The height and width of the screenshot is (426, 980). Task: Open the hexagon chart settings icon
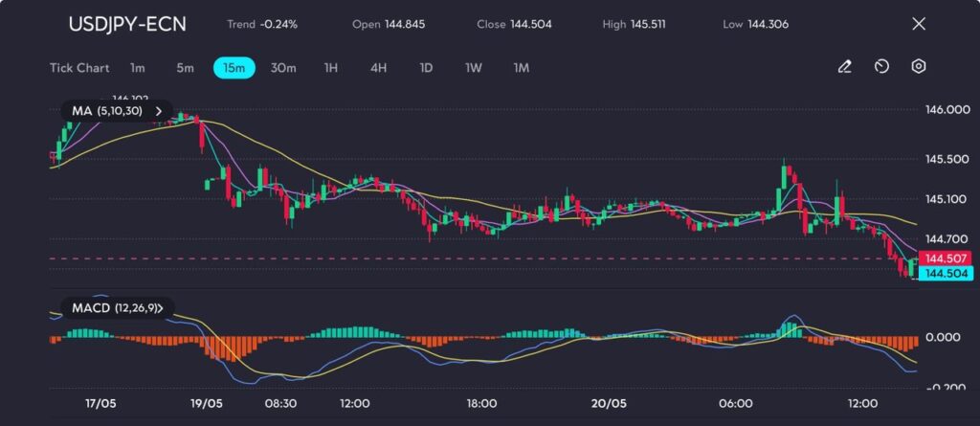919,67
